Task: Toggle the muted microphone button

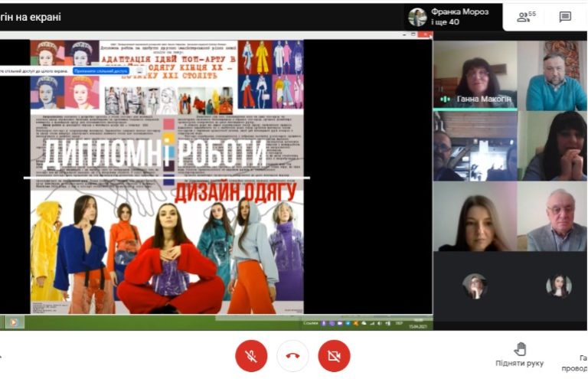Action: [251, 355]
